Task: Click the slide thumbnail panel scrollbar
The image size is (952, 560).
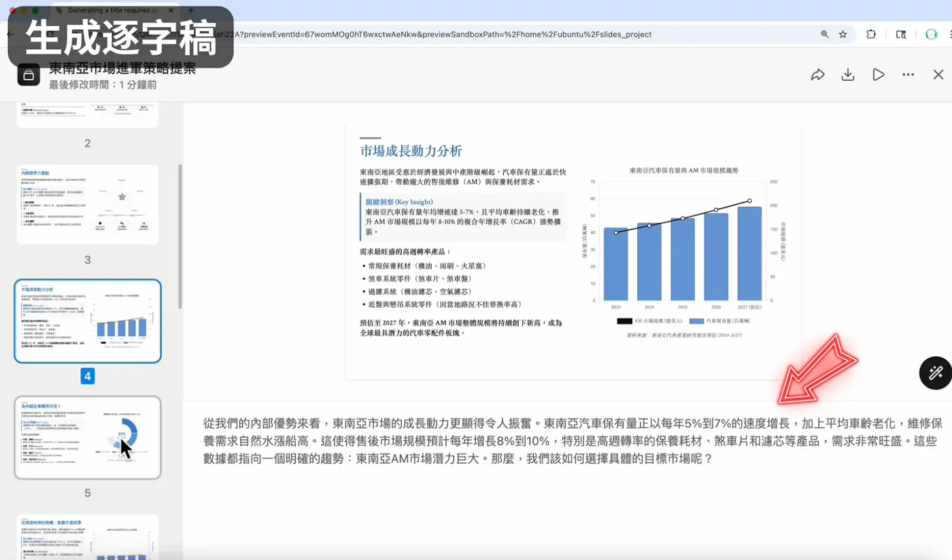Action: click(180, 237)
